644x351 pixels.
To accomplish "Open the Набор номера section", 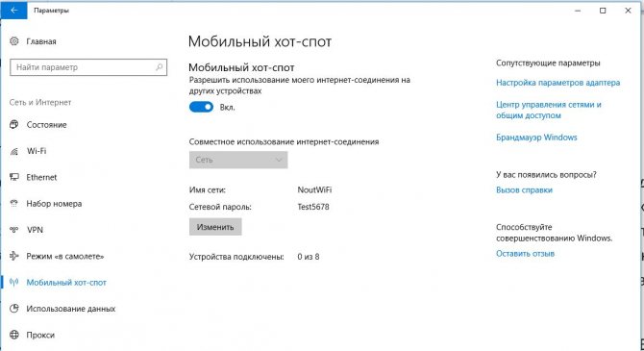I will [54, 204].
